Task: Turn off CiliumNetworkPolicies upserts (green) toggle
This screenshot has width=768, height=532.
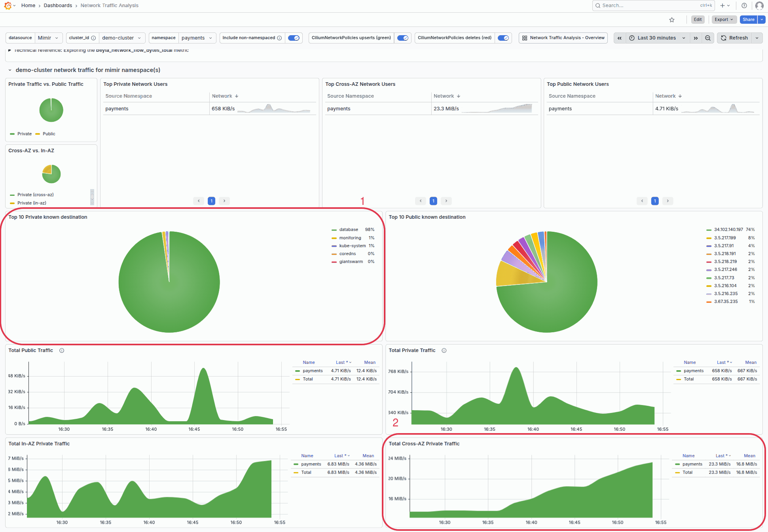Action: coord(403,38)
